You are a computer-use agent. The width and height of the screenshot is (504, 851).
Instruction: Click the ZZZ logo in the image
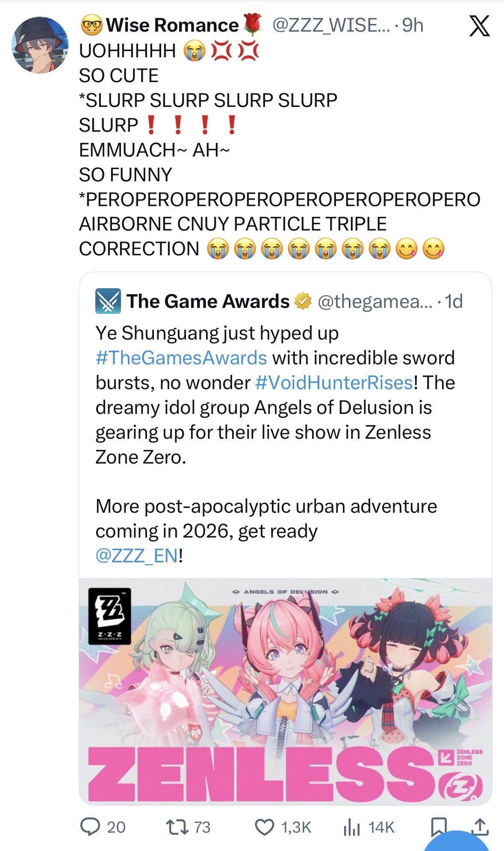pos(109,616)
